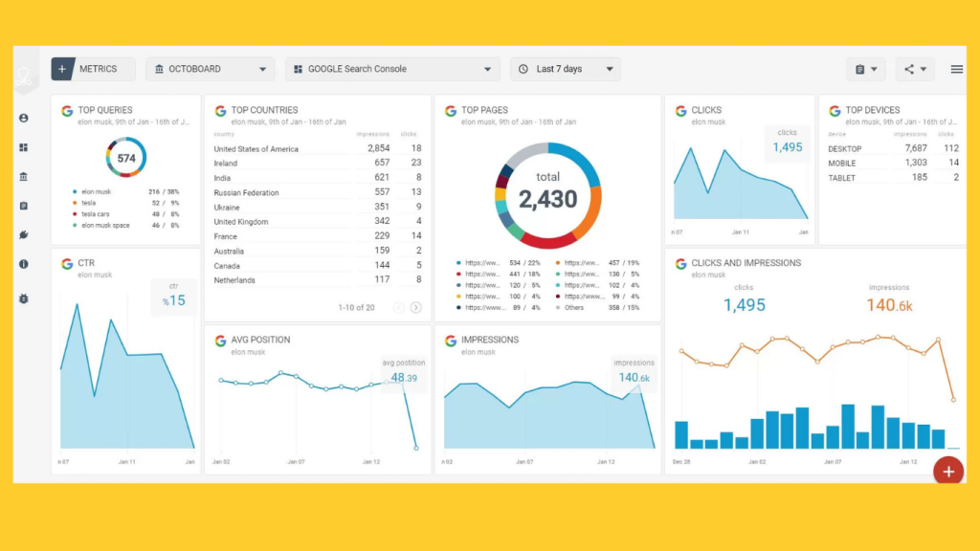
Task: Click the Octoboard logo at top left
Action: point(23,78)
